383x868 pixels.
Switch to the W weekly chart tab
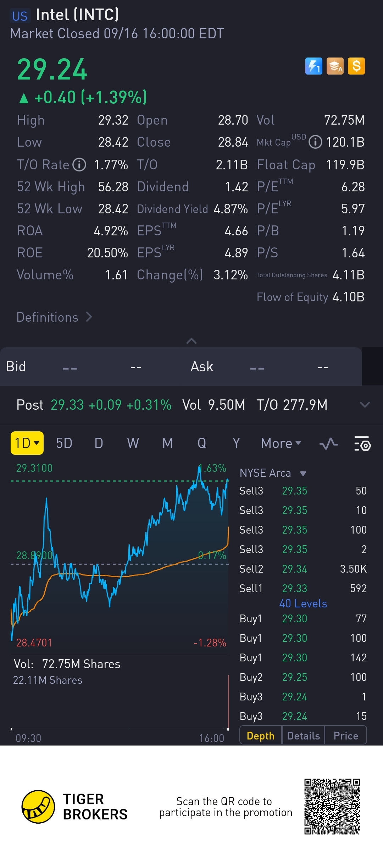click(133, 443)
